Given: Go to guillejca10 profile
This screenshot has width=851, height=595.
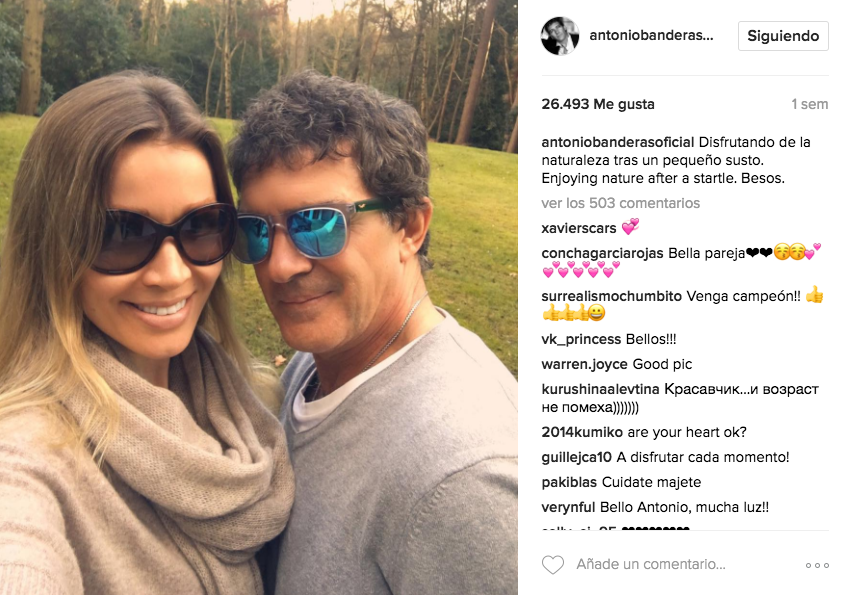Looking at the screenshot, I should click(576, 457).
